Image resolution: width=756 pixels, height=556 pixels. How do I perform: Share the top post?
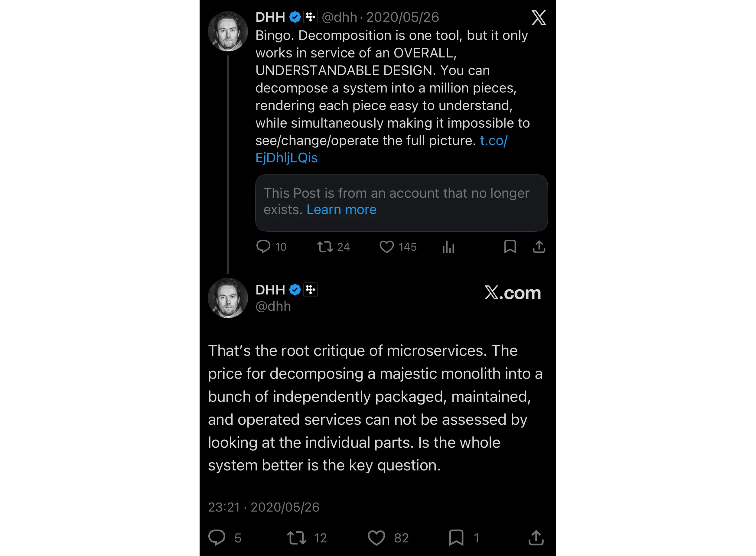[539, 247]
